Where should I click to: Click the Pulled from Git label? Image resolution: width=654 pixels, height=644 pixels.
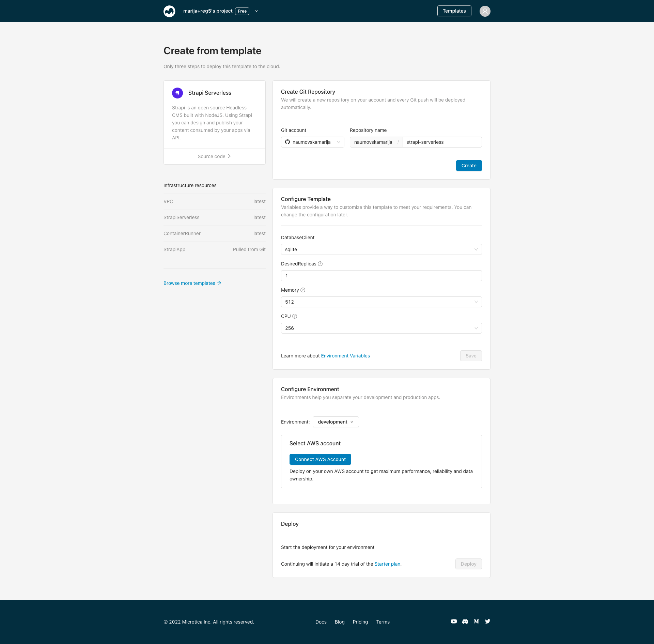(249, 249)
